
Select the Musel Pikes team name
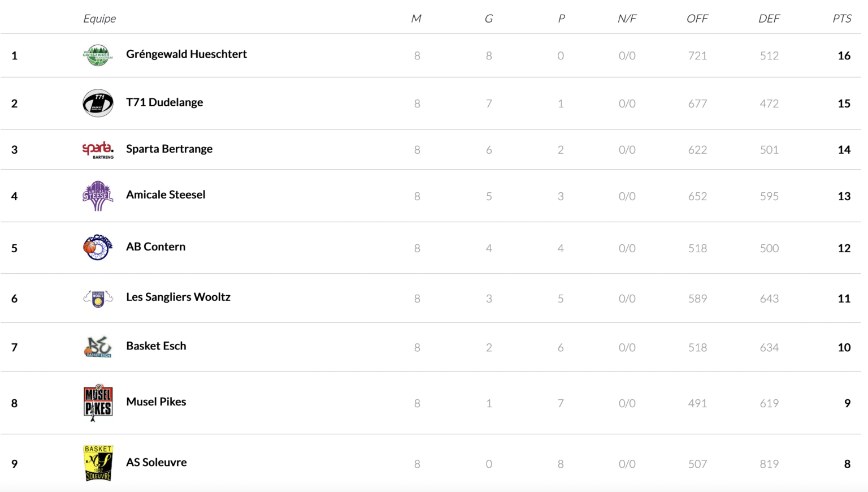(x=156, y=402)
